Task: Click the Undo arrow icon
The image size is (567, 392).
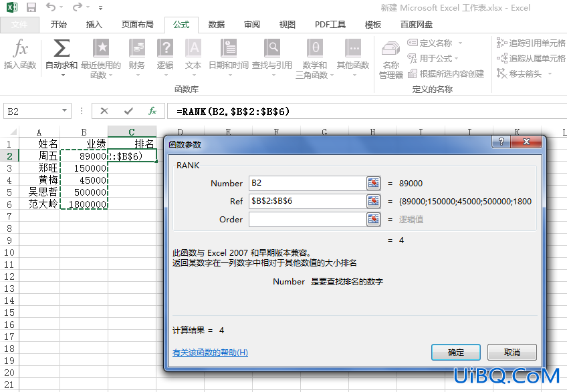Action: point(51,7)
